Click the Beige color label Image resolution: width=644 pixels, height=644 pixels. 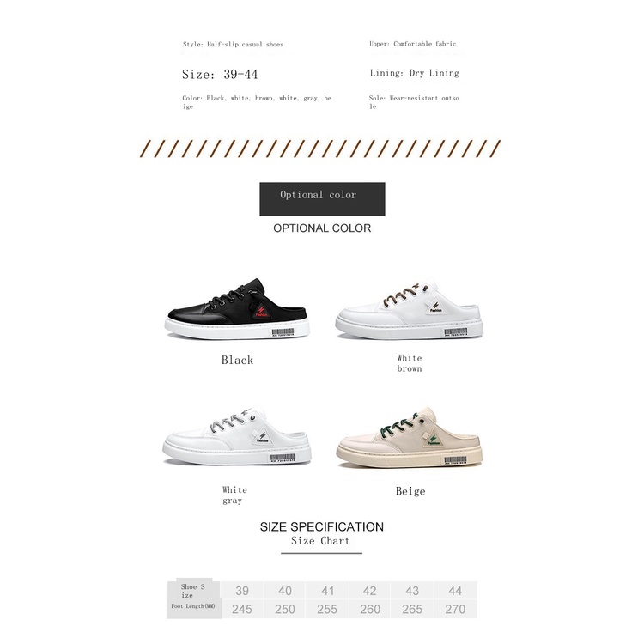[x=410, y=492]
